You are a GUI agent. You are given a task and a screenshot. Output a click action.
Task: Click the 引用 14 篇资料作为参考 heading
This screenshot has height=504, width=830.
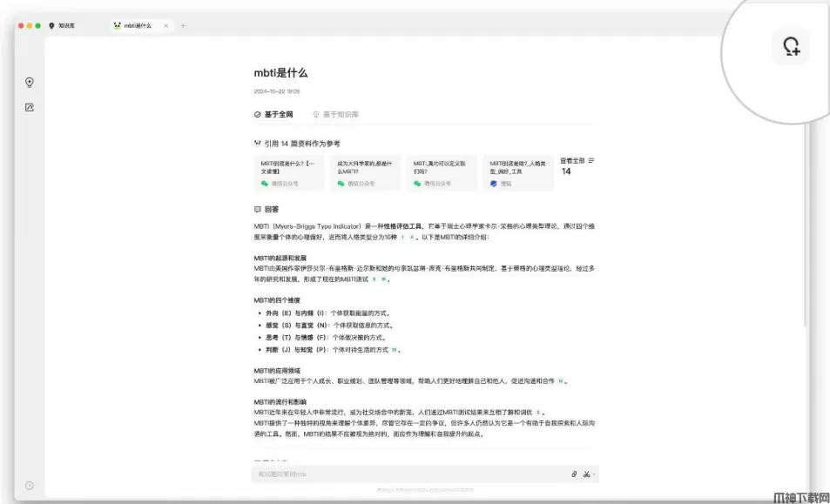click(x=302, y=144)
